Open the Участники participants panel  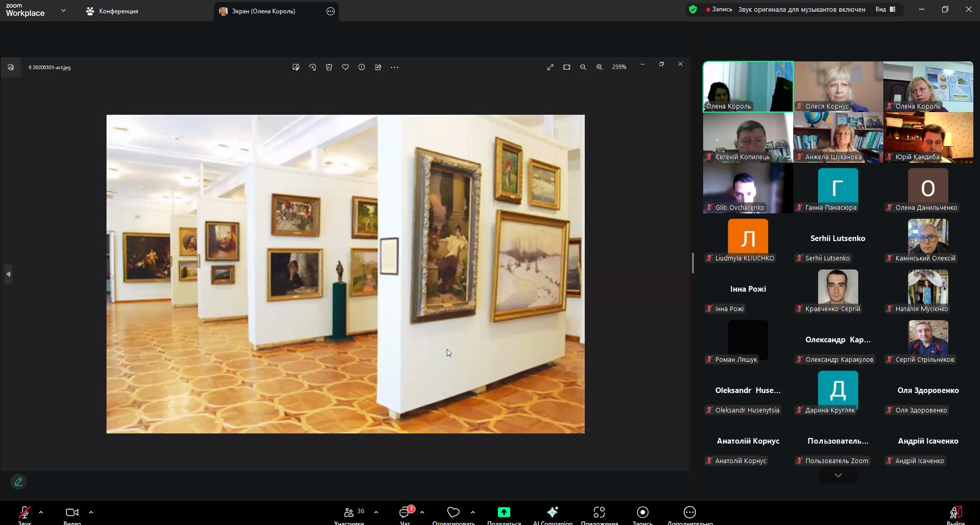pos(350,513)
